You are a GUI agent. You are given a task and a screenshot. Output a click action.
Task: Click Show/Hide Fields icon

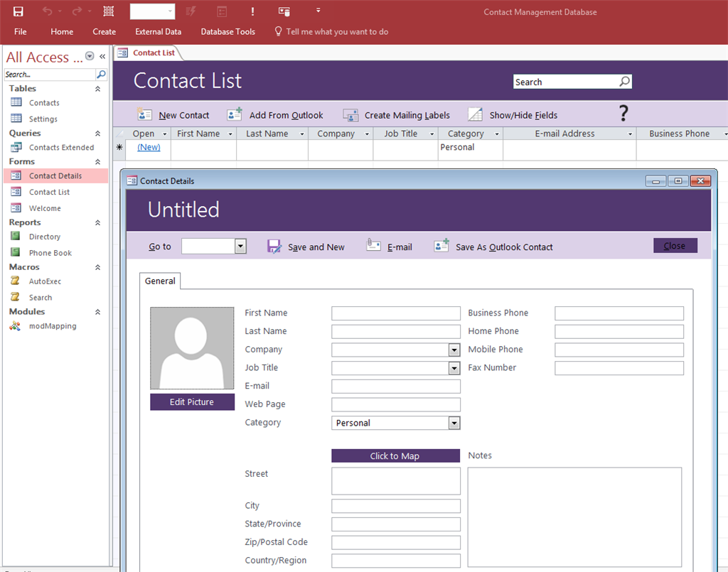coord(475,114)
